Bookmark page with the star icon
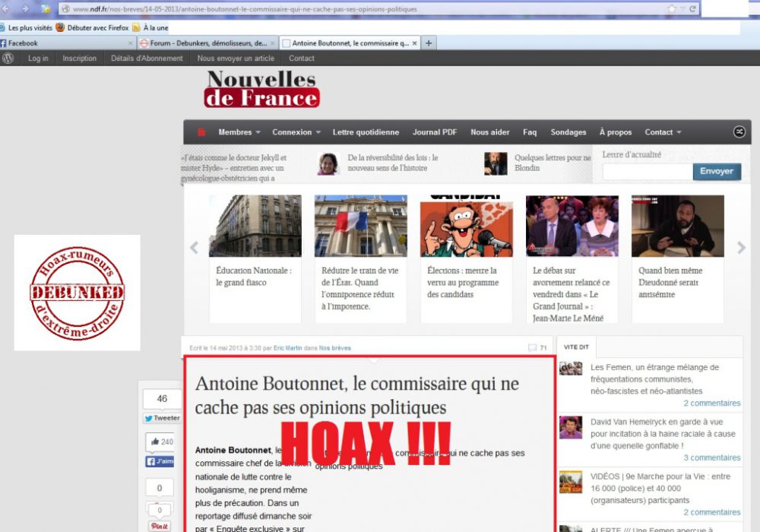Image resolution: width=760 pixels, height=532 pixels. (x=672, y=8)
